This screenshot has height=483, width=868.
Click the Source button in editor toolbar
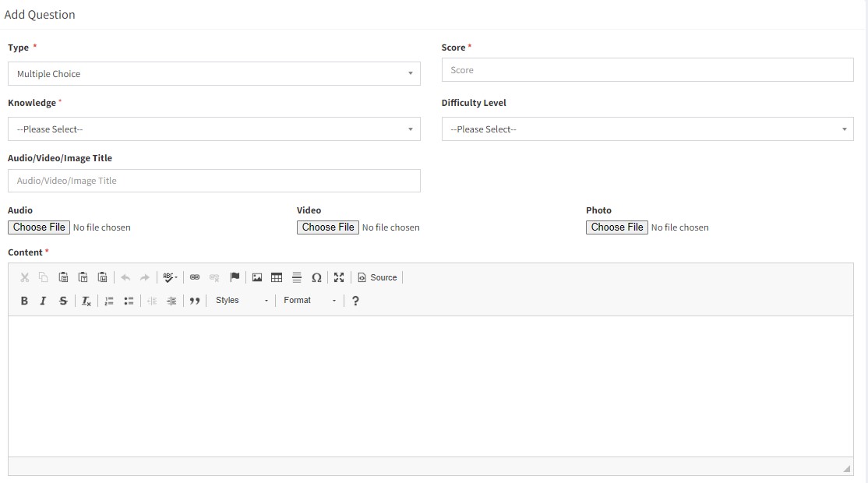[x=377, y=277]
